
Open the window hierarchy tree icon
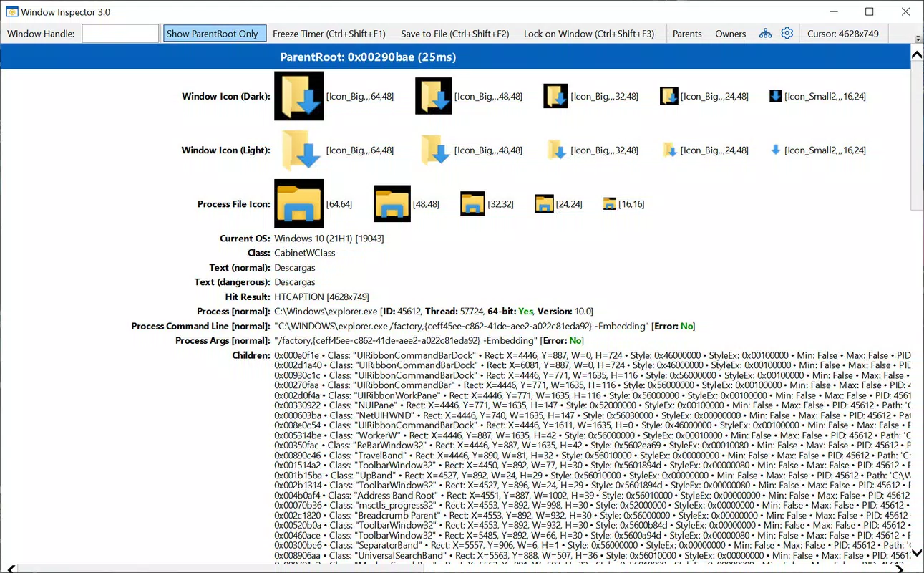(766, 33)
